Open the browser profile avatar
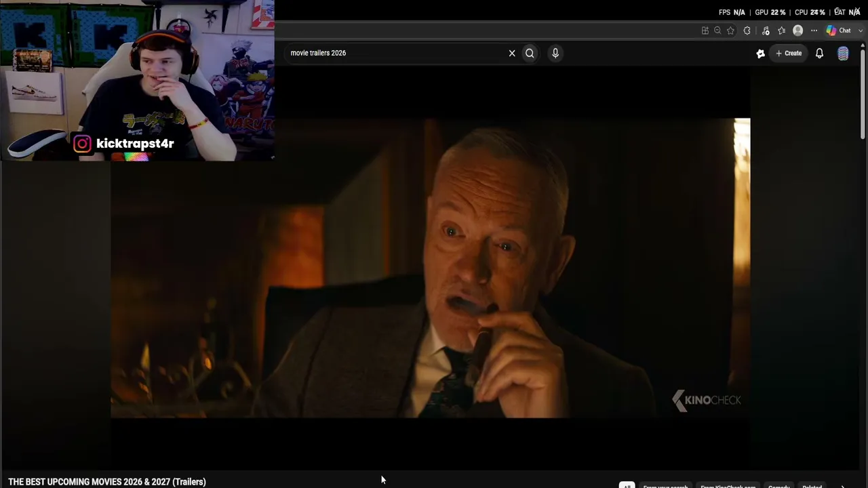This screenshot has height=488, width=868. [798, 30]
